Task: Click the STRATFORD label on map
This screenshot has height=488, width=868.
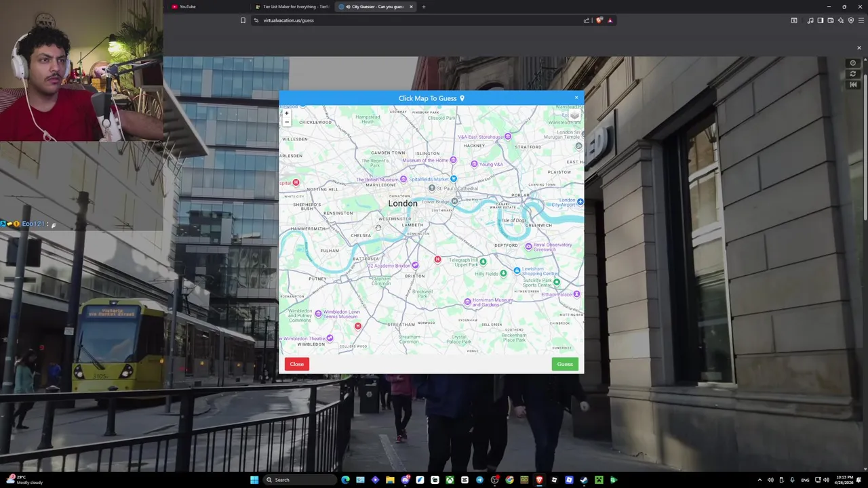Action: [528, 146]
